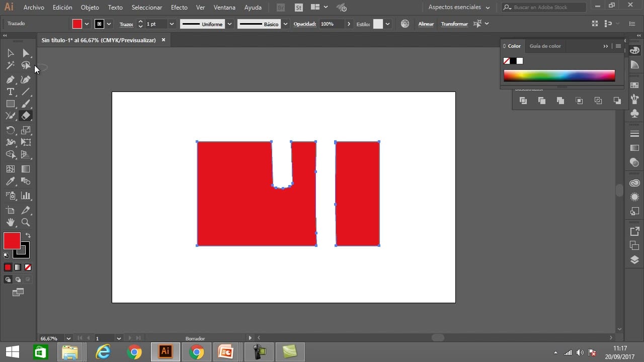Activate the Type tool

click(x=10, y=92)
